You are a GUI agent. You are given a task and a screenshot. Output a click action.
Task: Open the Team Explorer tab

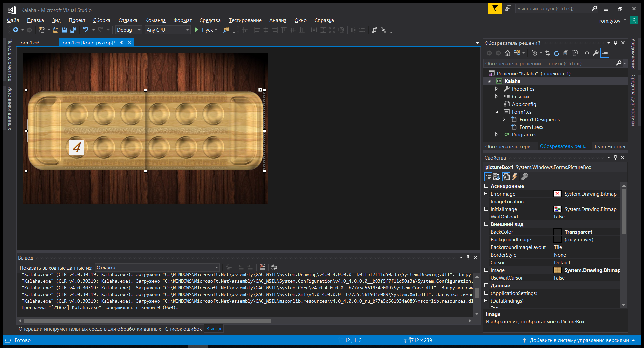tap(609, 146)
